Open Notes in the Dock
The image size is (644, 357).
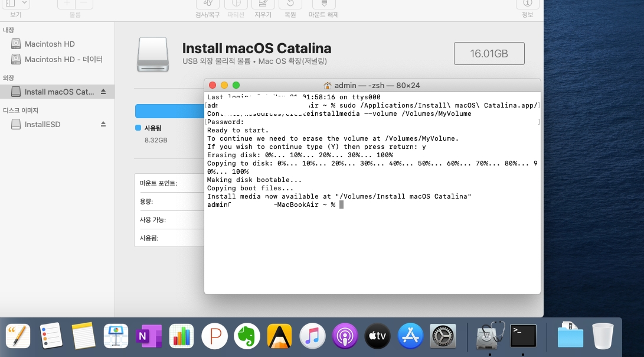83,336
